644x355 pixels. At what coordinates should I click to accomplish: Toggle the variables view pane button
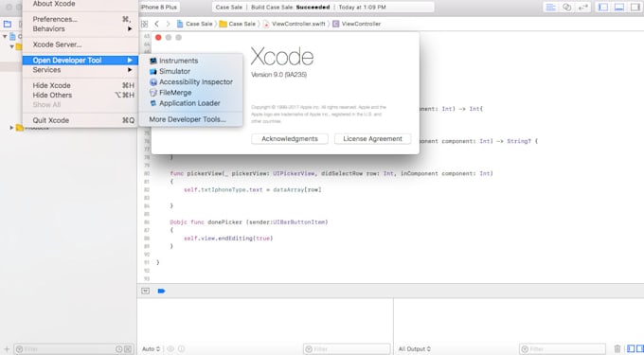pyautogui.click(x=631, y=349)
